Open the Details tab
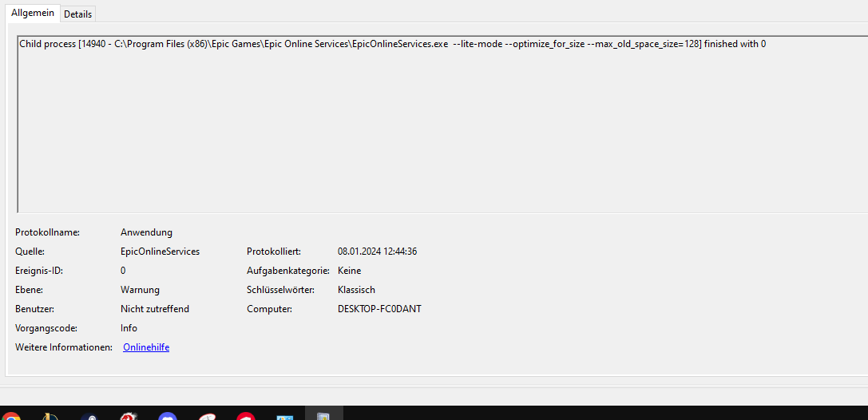868x420 pixels. pyautogui.click(x=78, y=14)
